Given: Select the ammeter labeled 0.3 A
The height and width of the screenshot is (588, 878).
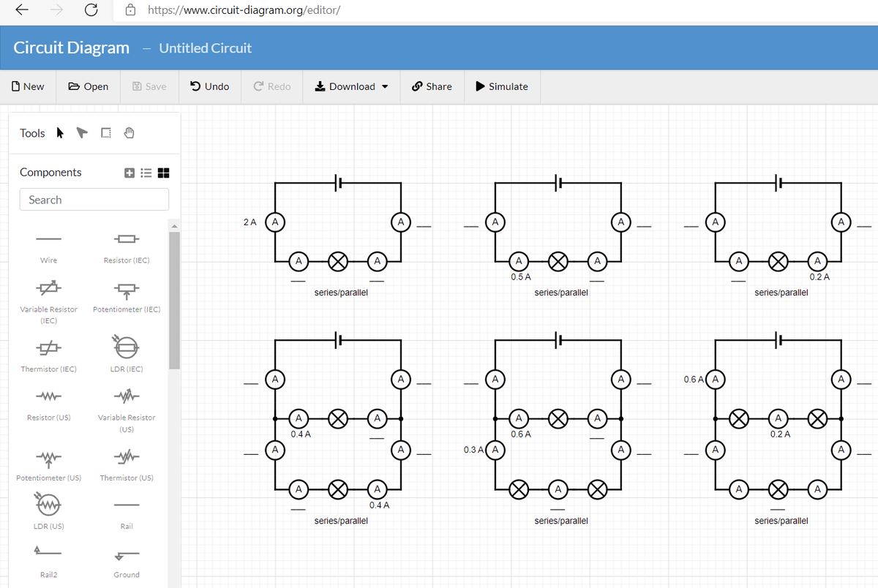Looking at the screenshot, I should [x=495, y=449].
